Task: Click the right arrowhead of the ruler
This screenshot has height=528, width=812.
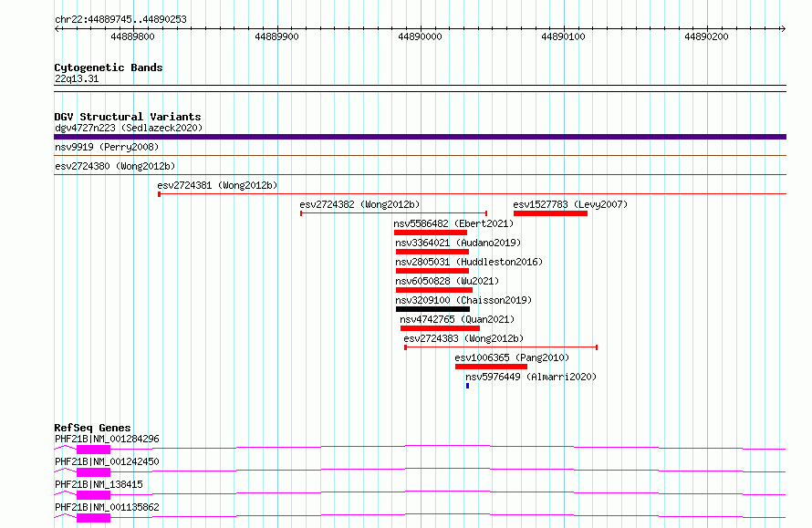Action: pyautogui.click(x=783, y=29)
